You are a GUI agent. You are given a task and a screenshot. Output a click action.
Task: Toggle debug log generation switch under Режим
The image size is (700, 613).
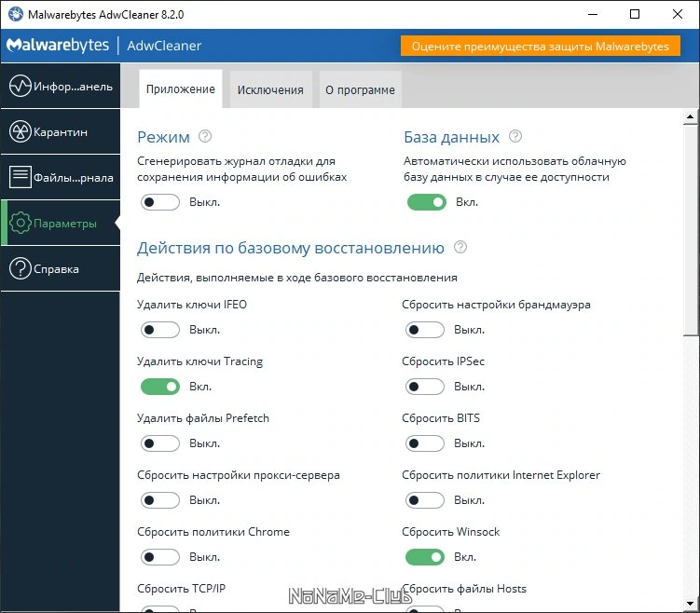pyautogui.click(x=159, y=202)
